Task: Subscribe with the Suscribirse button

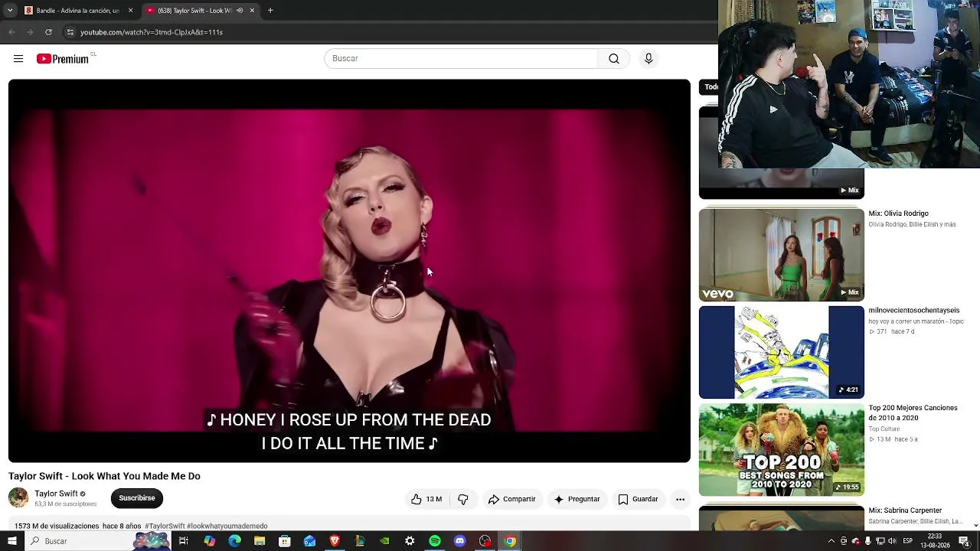Action: pyautogui.click(x=137, y=498)
